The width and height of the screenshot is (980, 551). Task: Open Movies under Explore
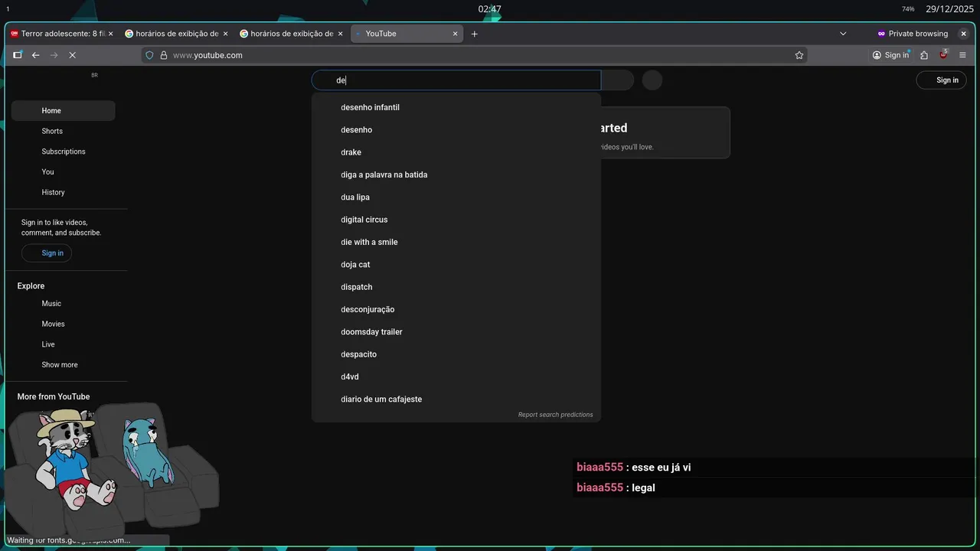(x=63, y=324)
